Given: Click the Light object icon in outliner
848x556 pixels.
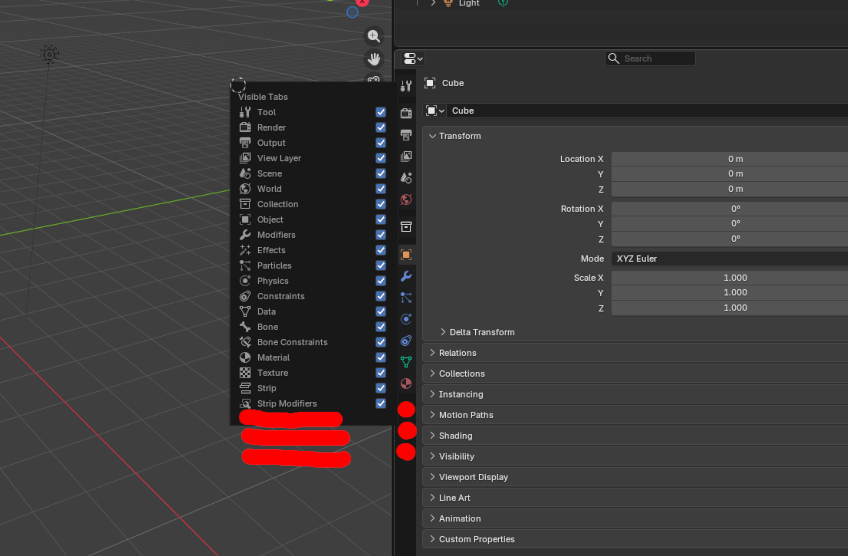Looking at the screenshot, I should (x=448, y=3).
